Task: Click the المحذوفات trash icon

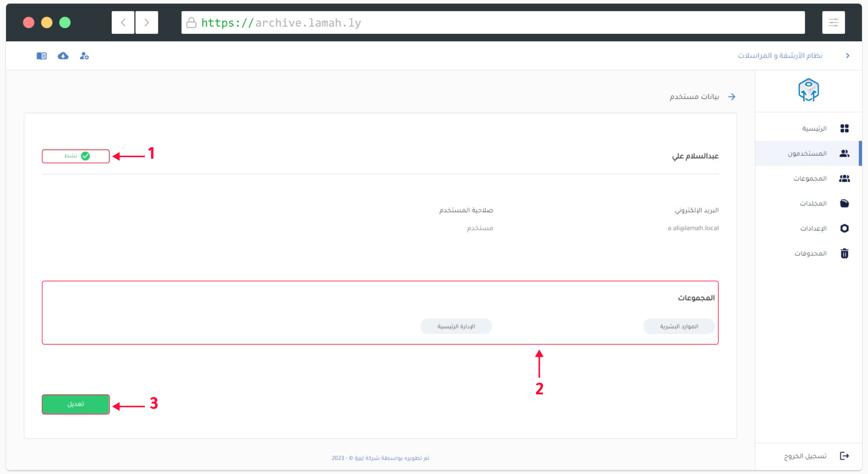Action: coord(844,253)
